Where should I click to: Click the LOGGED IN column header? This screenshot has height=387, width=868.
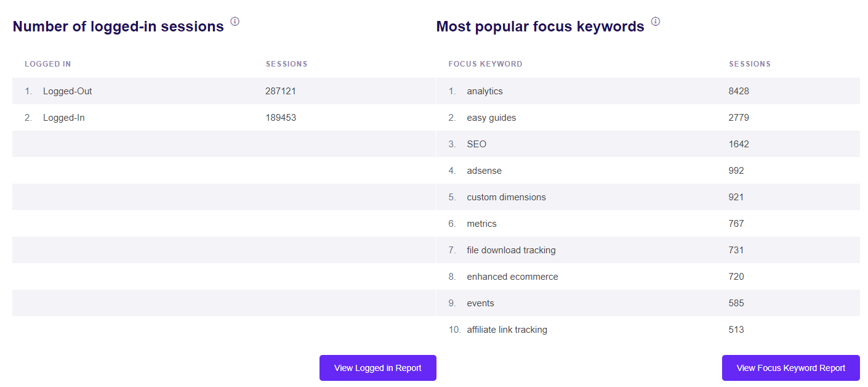tap(48, 64)
